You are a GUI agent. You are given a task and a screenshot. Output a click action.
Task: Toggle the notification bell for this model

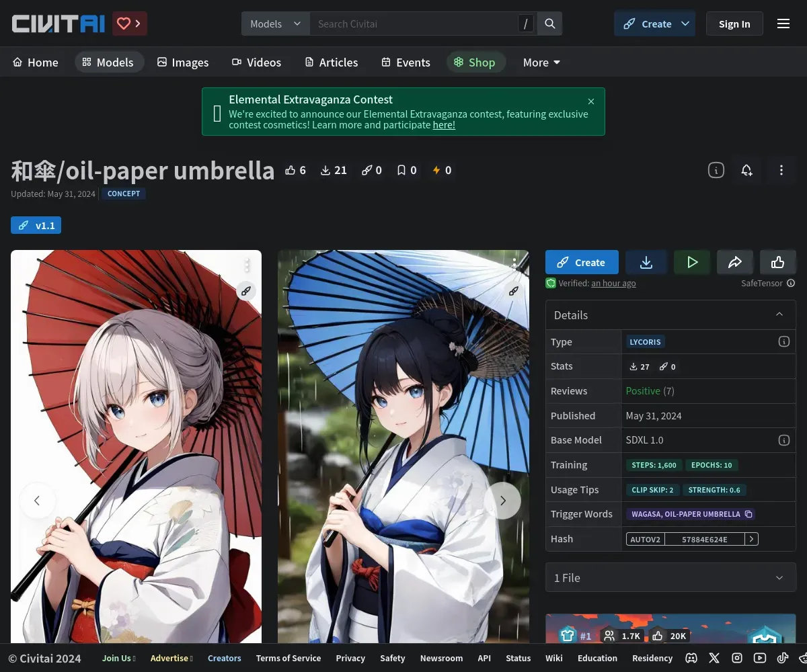[x=747, y=171]
